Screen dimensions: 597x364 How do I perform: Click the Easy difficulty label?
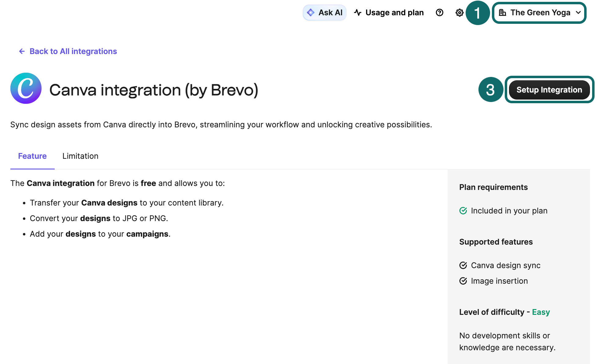[541, 312]
